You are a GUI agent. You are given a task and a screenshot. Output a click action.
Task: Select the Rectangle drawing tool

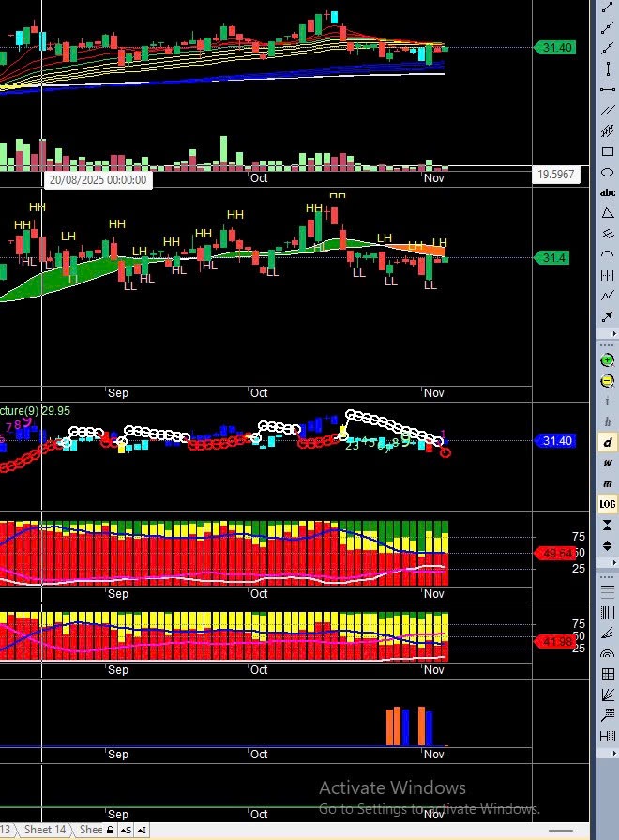point(607,152)
